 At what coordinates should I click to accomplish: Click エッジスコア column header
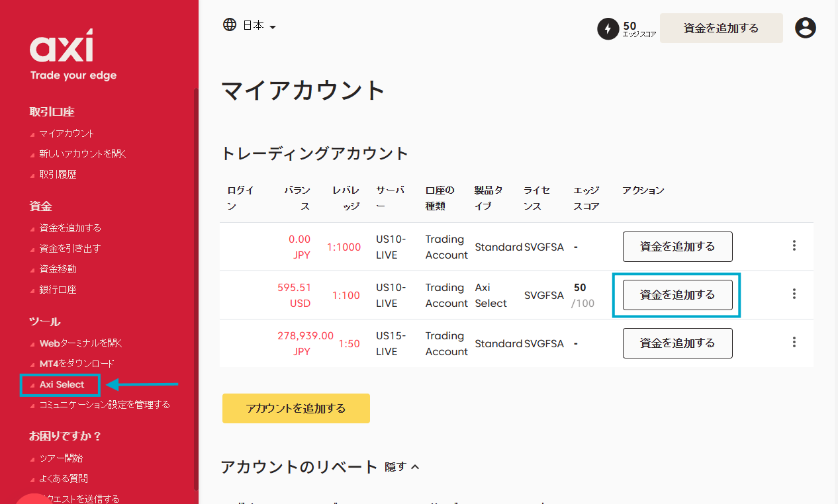pyautogui.click(x=586, y=198)
